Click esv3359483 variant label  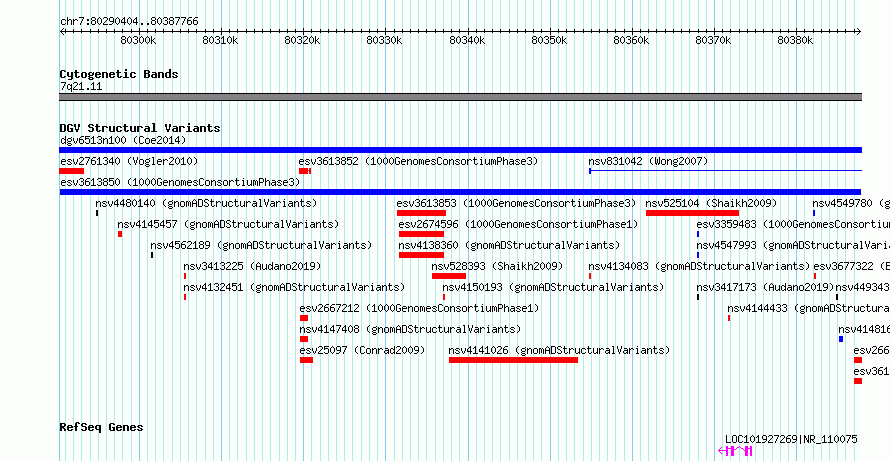click(x=793, y=224)
